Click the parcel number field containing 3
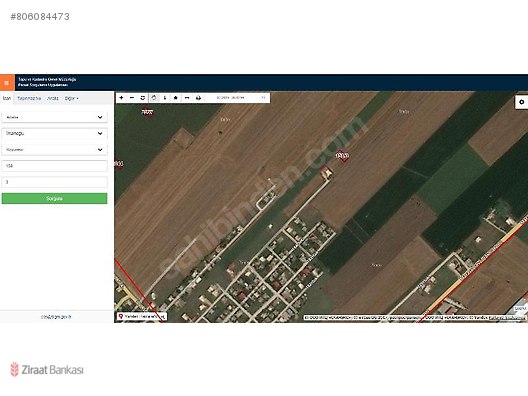Viewport: 528px width, 396px height. pos(55,182)
